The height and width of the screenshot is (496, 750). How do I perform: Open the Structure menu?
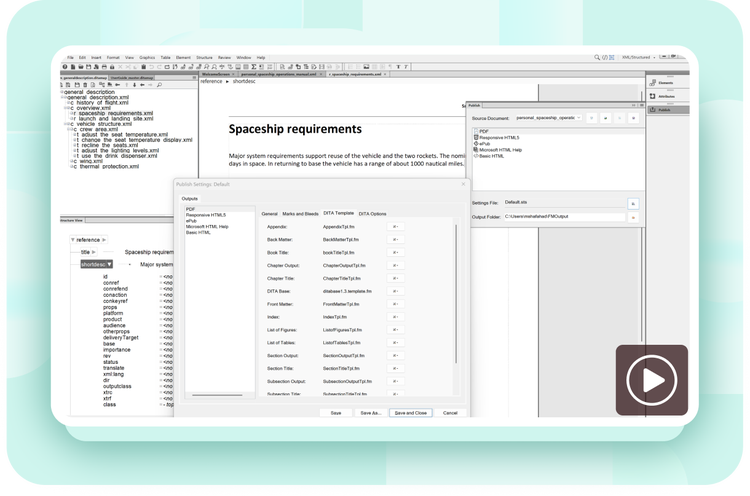pos(204,57)
